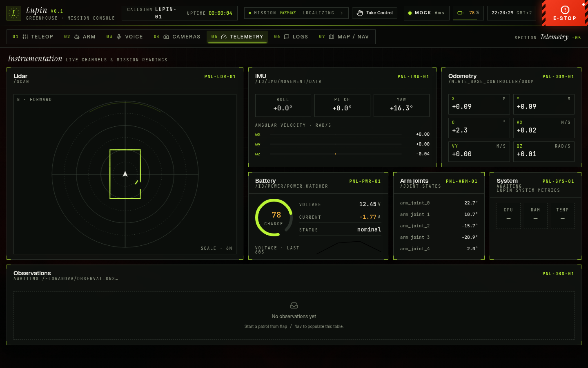Open the Voice tab
The image size is (588, 368).
tap(125, 37)
